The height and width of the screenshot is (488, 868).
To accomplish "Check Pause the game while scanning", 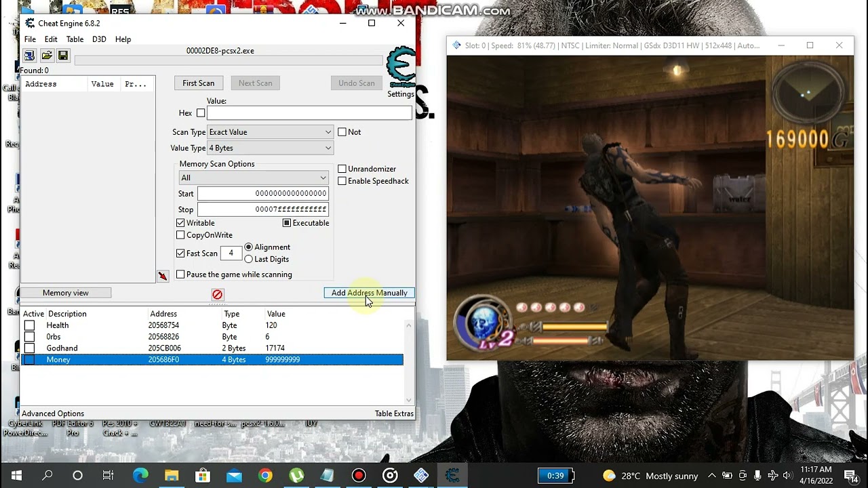I will point(180,274).
